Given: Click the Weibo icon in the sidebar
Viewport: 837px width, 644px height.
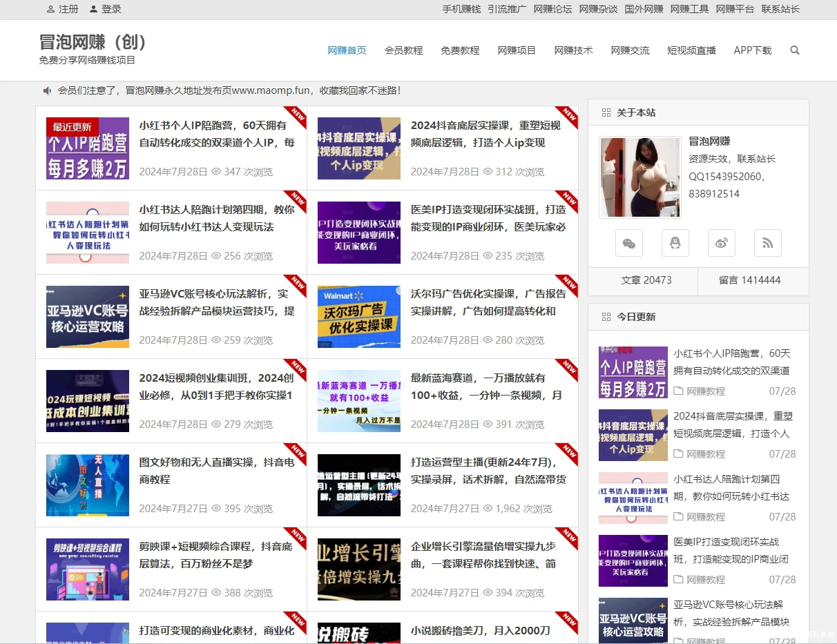Looking at the screenshot, I should (x=722, y=243).
